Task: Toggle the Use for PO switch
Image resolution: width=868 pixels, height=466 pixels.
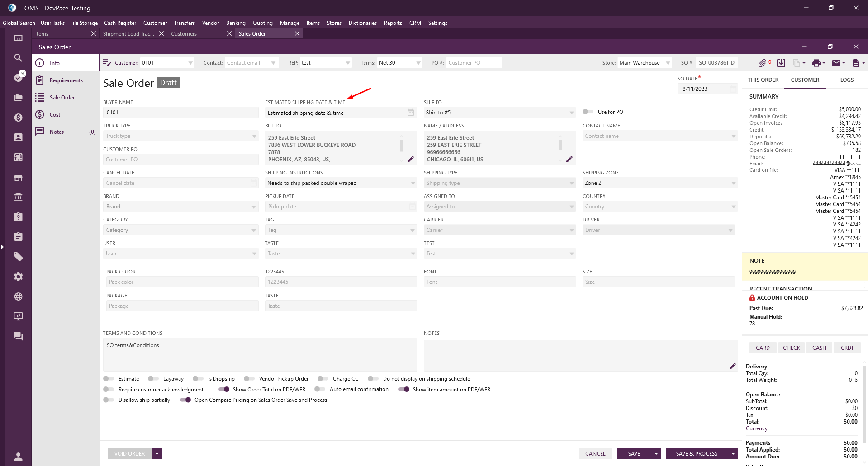Action: 588,112
